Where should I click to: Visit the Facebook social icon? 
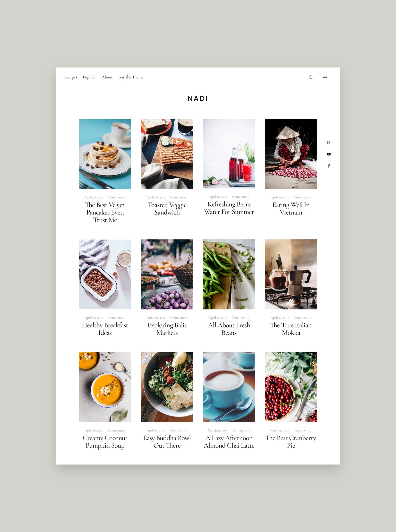[x=329, y=166]
